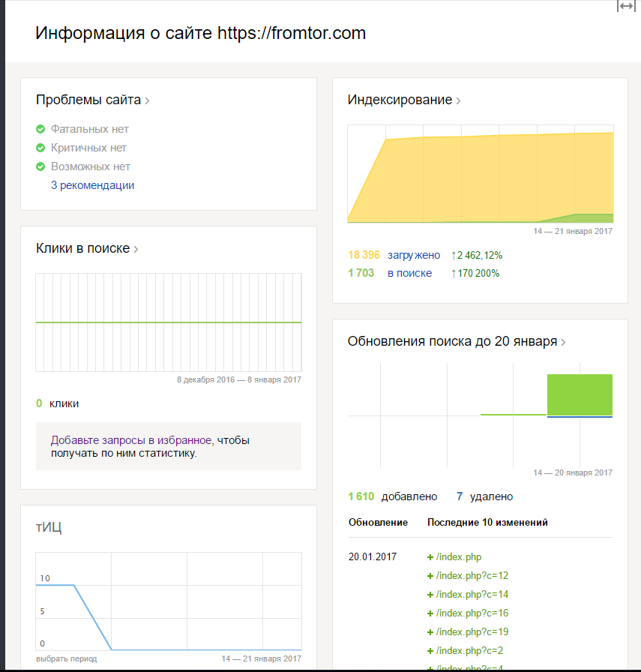641x672 pixels.
Task: Click green check icon beside Критичных нет
Action: click(40, 148)
